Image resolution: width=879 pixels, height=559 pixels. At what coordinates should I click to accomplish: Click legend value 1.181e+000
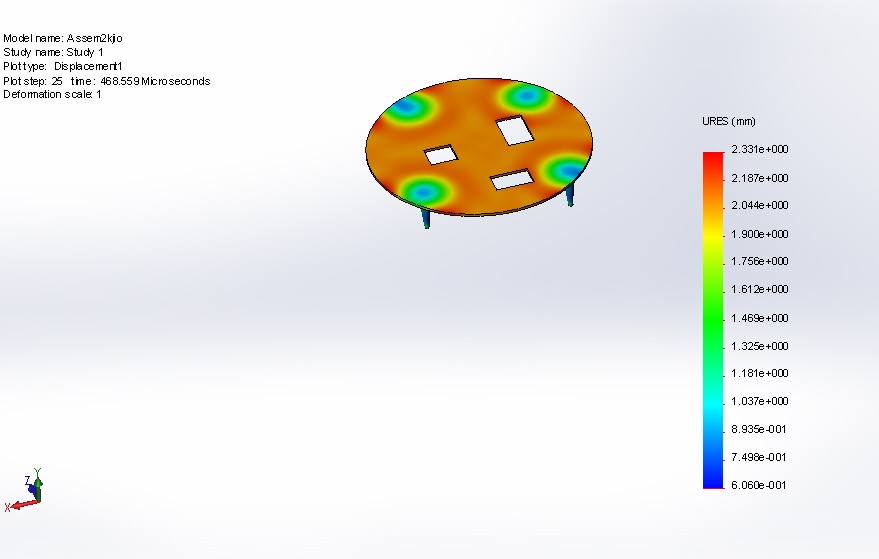760,373
